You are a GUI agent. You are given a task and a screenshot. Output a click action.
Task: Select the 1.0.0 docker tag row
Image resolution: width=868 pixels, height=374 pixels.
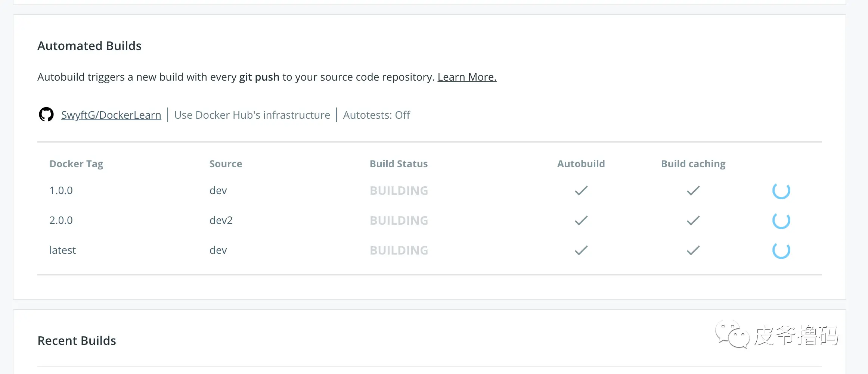(x=61, y=191)
